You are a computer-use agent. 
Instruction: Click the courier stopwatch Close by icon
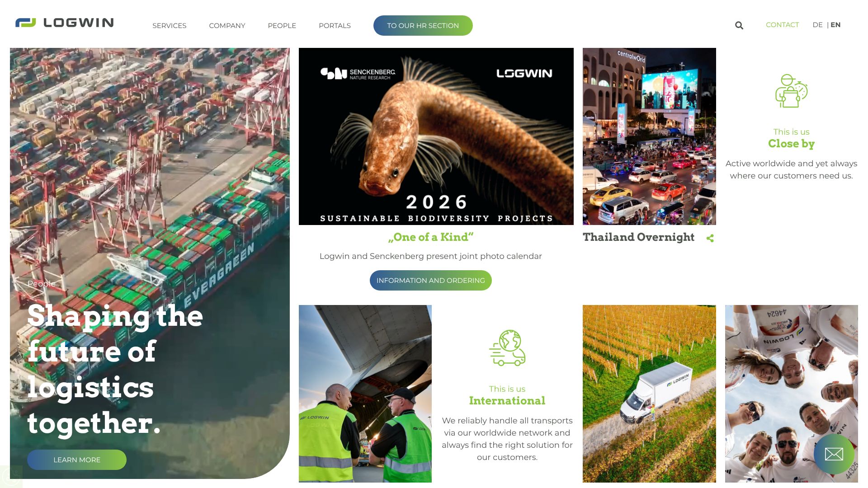point(791,91)
